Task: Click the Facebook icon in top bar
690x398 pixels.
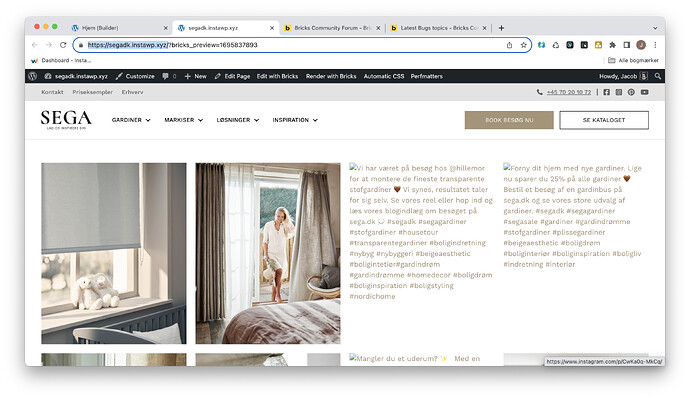Action: (x=606, y=92)
